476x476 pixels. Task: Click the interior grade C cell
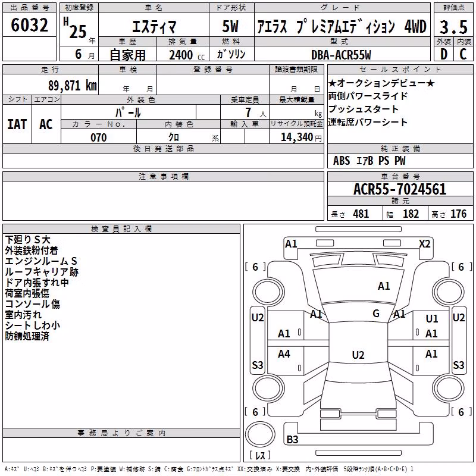(464, 54)
